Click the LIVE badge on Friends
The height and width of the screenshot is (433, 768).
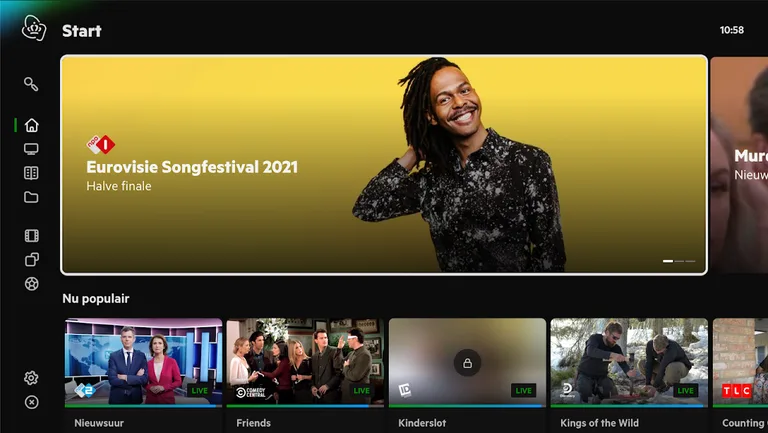[x=361, y=390]
